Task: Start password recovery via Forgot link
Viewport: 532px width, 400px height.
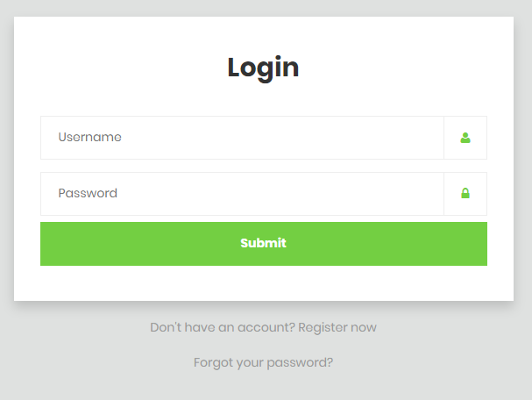Action: 263,362
